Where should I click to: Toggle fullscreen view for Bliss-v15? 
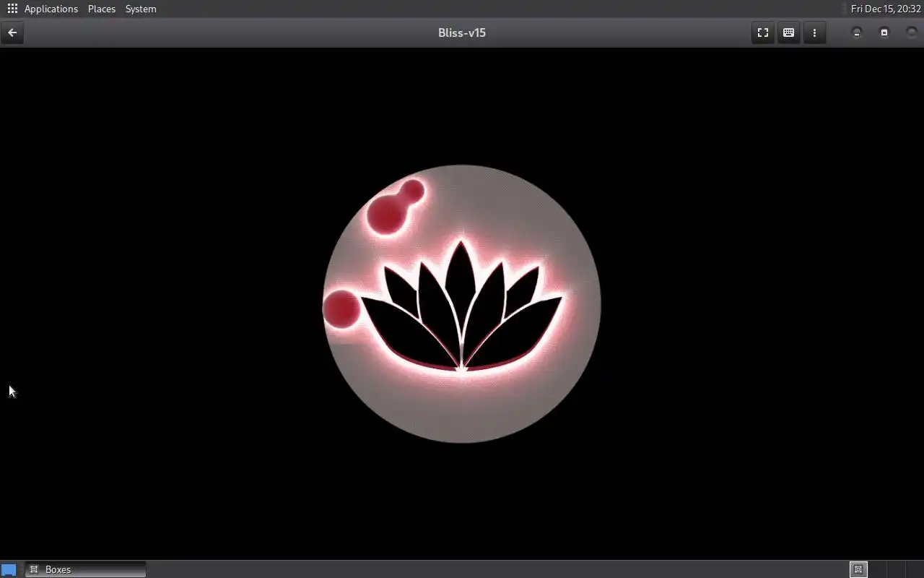tap(762, 33)
